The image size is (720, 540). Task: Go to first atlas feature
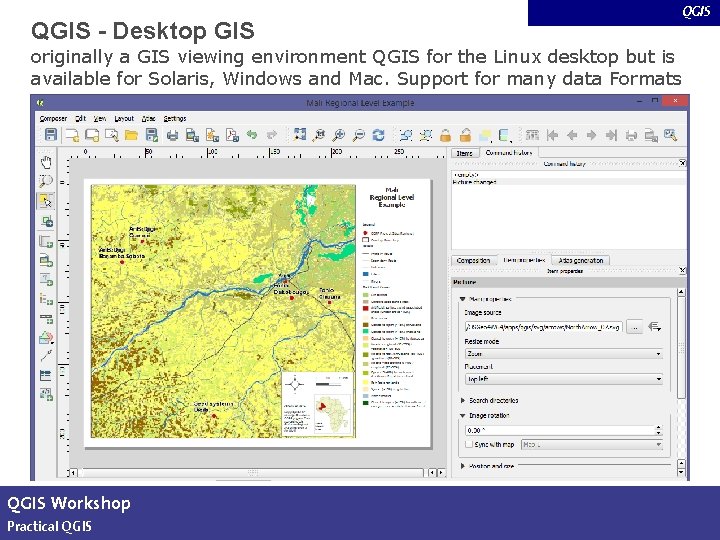pos(552,135)
